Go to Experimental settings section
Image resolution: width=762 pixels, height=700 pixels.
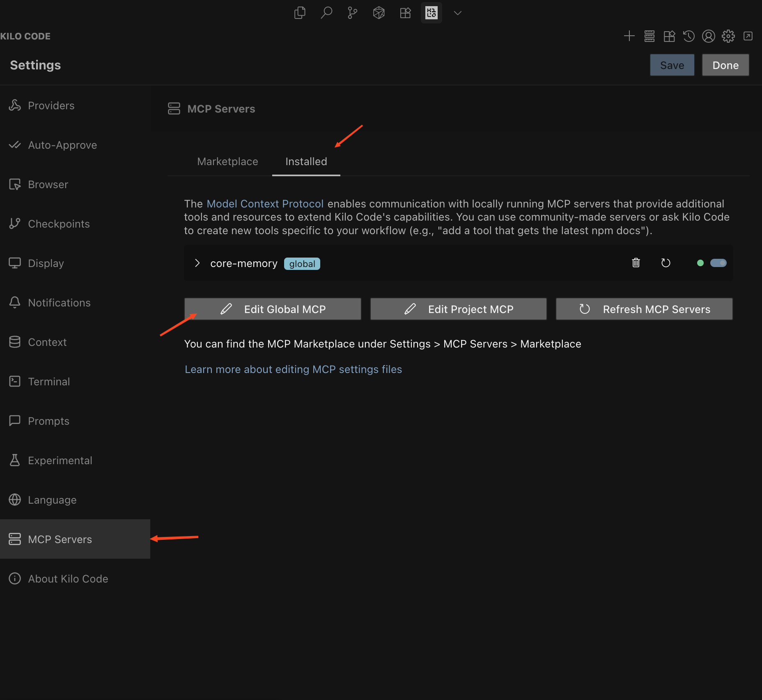[x=60, y=461]
